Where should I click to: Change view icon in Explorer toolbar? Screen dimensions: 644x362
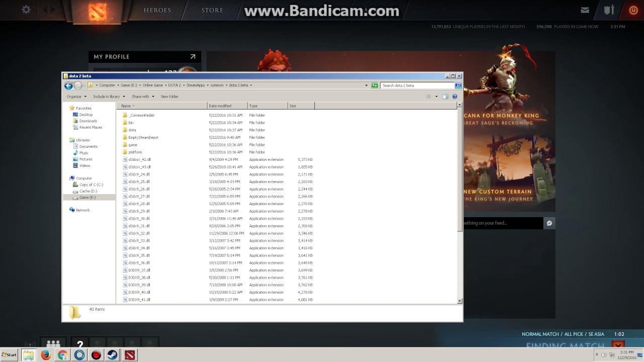pyautogui.click(x=428, y=97)
